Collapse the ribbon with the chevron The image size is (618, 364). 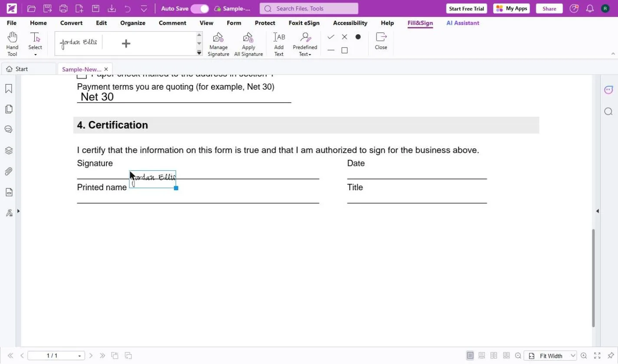click(x=613, y=54)
